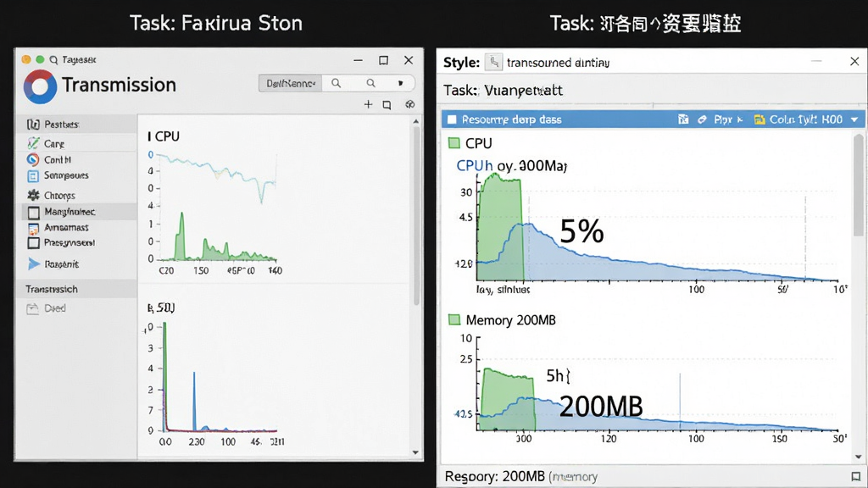Click the Pipr button in the blue header
Image resolution: width=868 pixels, height=488 pixels.
point(728,119)
